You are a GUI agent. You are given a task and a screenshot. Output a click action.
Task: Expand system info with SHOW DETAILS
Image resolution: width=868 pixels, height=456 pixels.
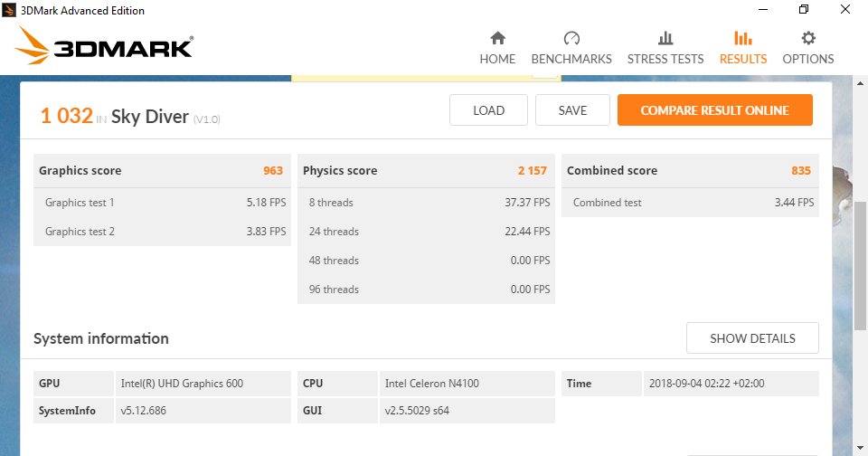[x=752, y=338]
